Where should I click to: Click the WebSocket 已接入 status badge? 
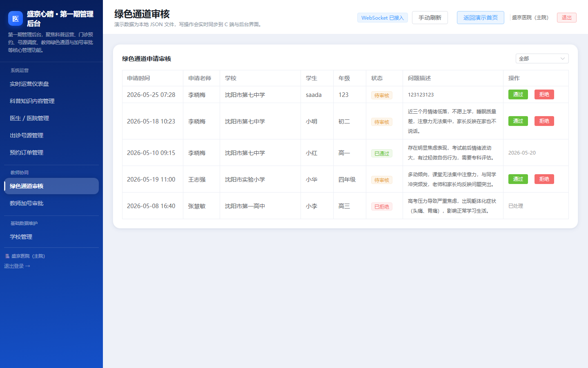pos(382,18)
